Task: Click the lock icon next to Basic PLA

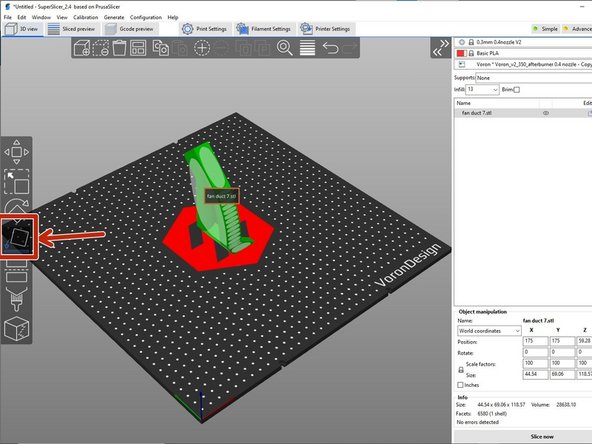Action: pyautogui.click(x=471, y=53)
